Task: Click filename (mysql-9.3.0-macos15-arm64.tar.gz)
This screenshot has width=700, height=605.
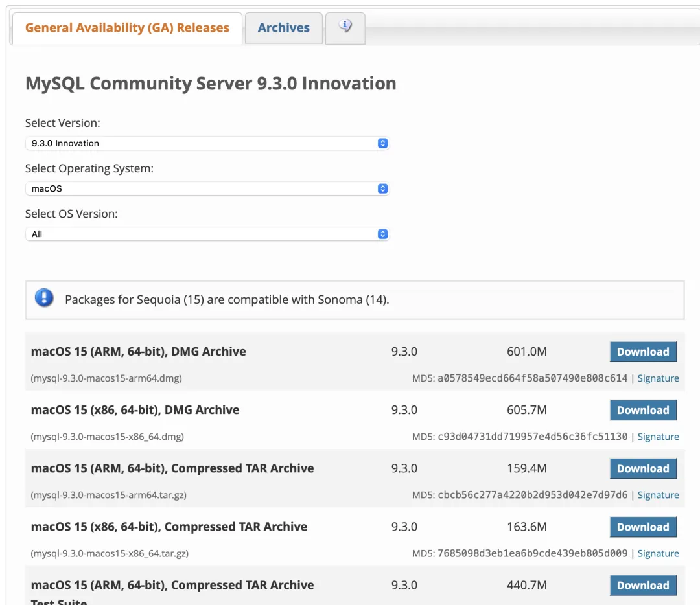Action: [108, 496]
